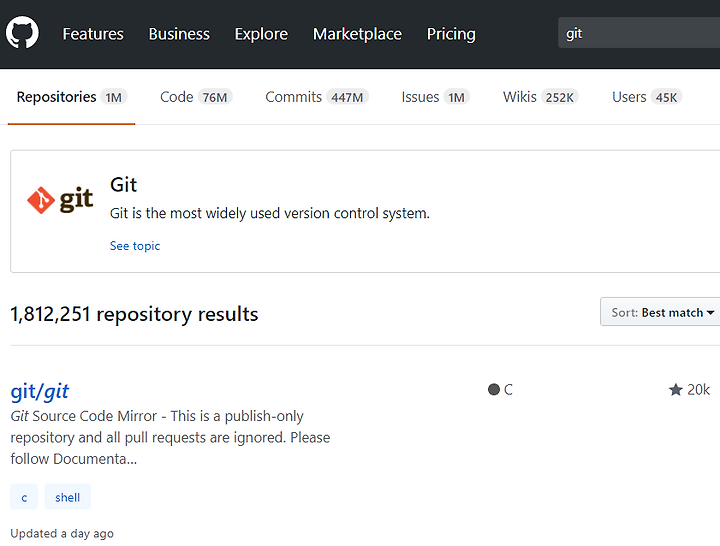Click the GitHub Octocat logo
This screenshot has height=546, width=720.
22,33
